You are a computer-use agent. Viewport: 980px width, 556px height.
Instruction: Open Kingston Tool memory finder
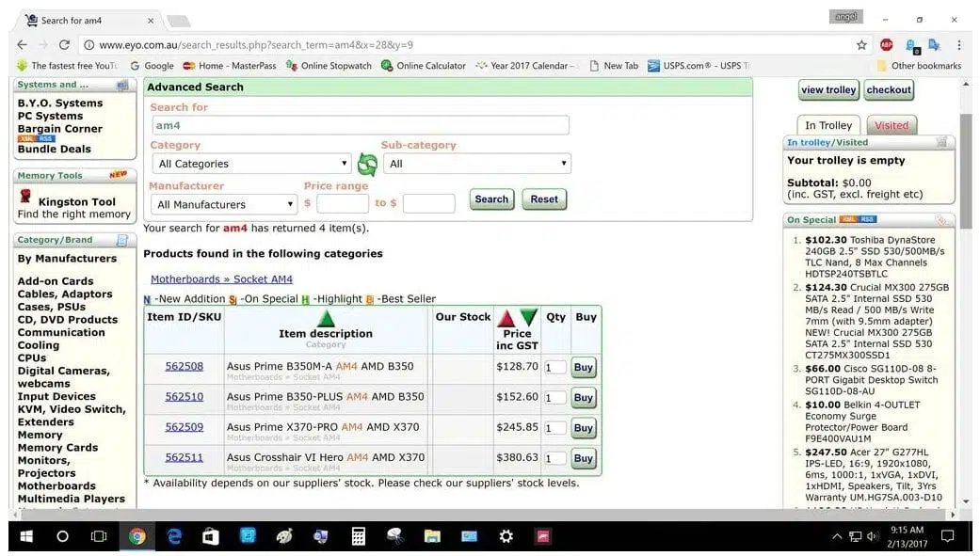77,201
